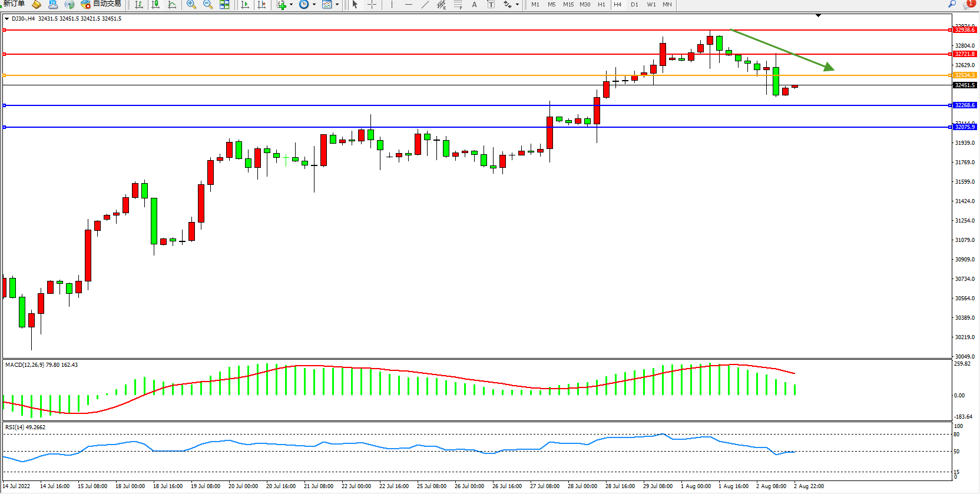
Task: Click the zoom out magnifier icon
Action: [207, 5]
